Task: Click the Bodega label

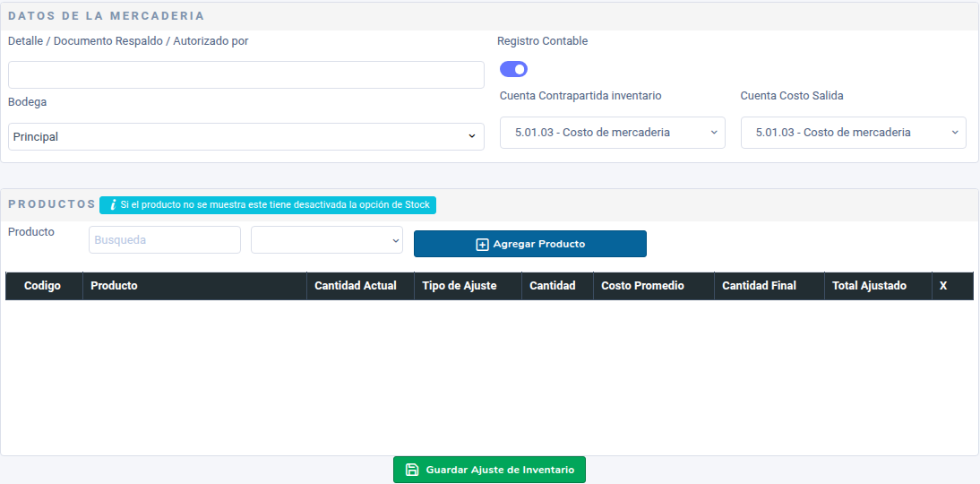Action: (x=28, y=102)
